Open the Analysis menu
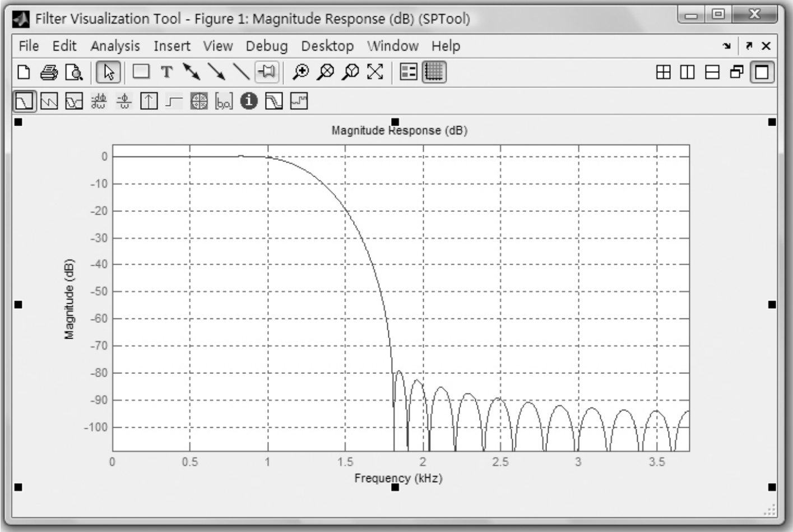793x532 pixels. click(x=115, y=46)
